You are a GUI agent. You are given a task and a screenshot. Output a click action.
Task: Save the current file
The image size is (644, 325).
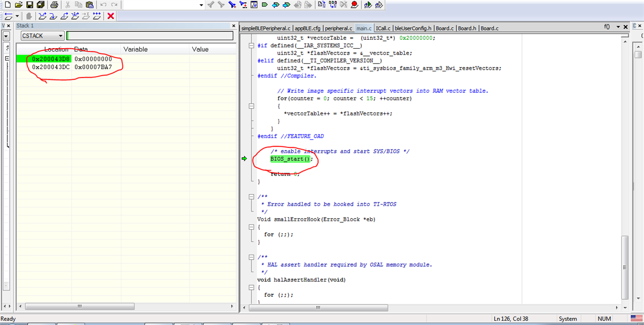(x=30, y=5)
